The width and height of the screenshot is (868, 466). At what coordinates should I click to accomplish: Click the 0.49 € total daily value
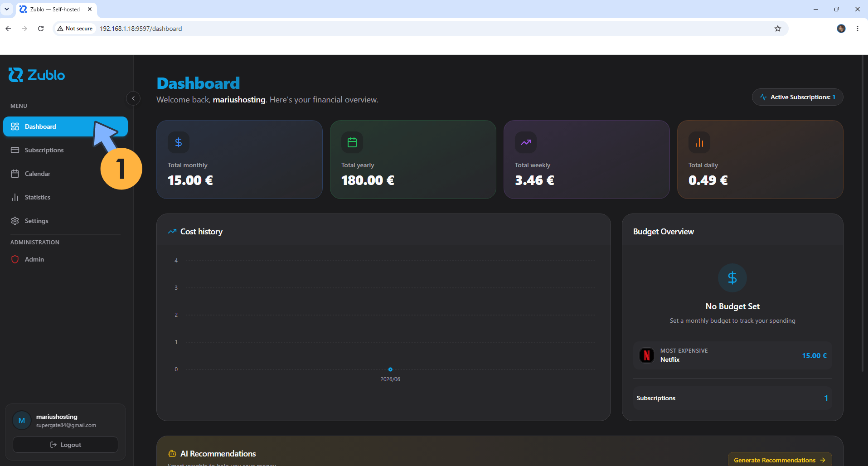pos(708,180)
